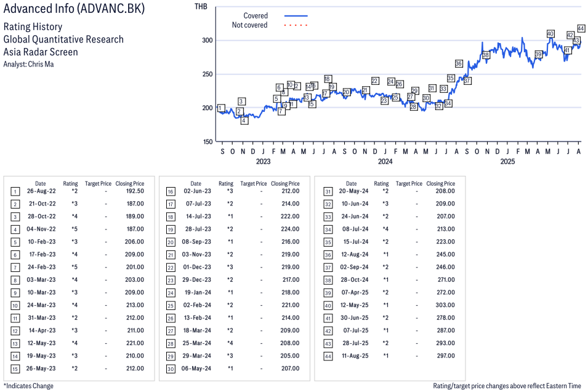
Task: Click the 'Advanced Info (ADVANC.BK)' title
Action: coord(74,8)
